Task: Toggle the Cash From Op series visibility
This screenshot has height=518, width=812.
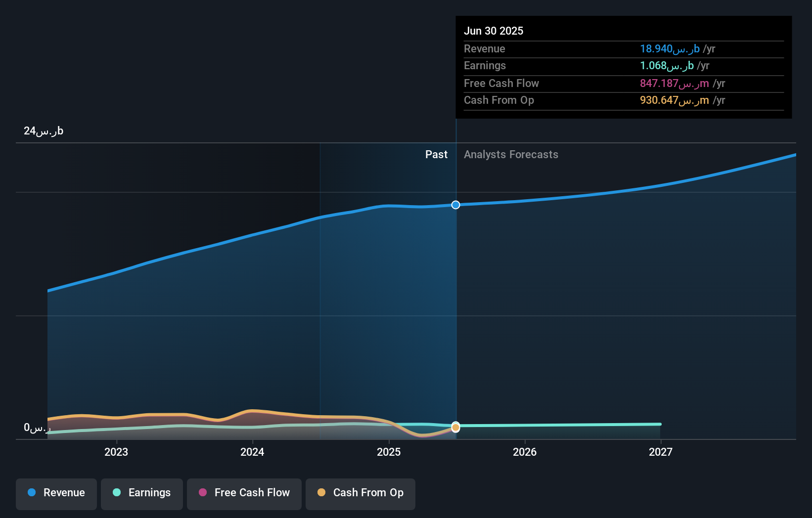Action: tap(360, 494)
